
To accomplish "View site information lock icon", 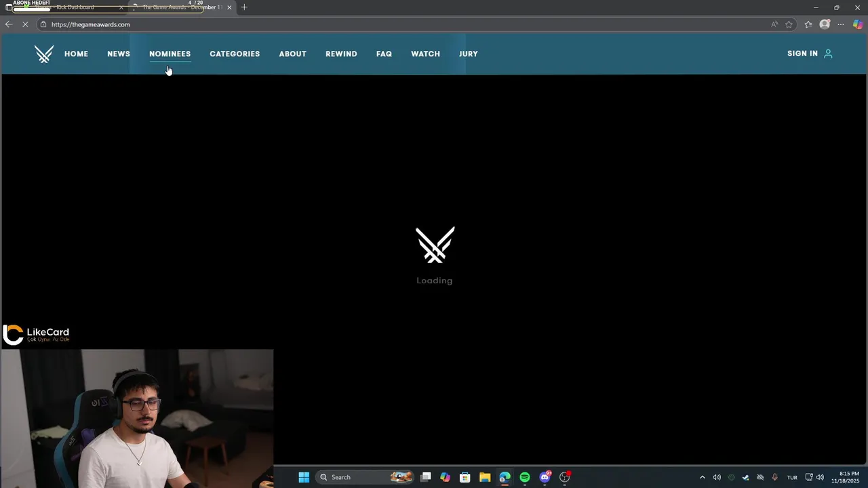I will (x=43, y=24).
